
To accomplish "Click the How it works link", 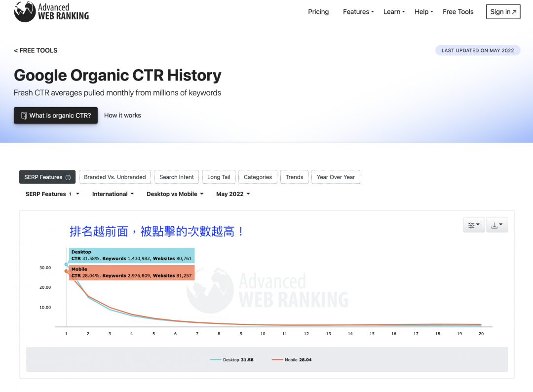I will [122, 115].
